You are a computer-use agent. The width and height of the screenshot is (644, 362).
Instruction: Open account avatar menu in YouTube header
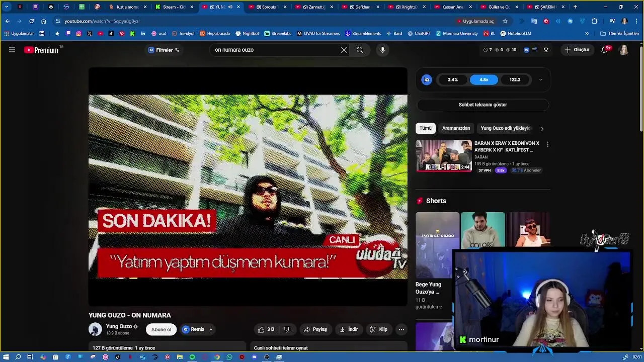[623, 50]
